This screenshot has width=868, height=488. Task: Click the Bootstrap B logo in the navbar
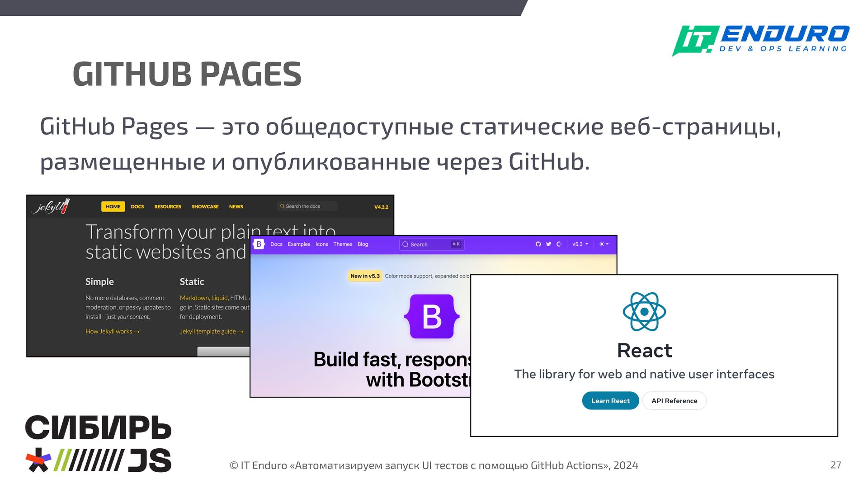259,244
